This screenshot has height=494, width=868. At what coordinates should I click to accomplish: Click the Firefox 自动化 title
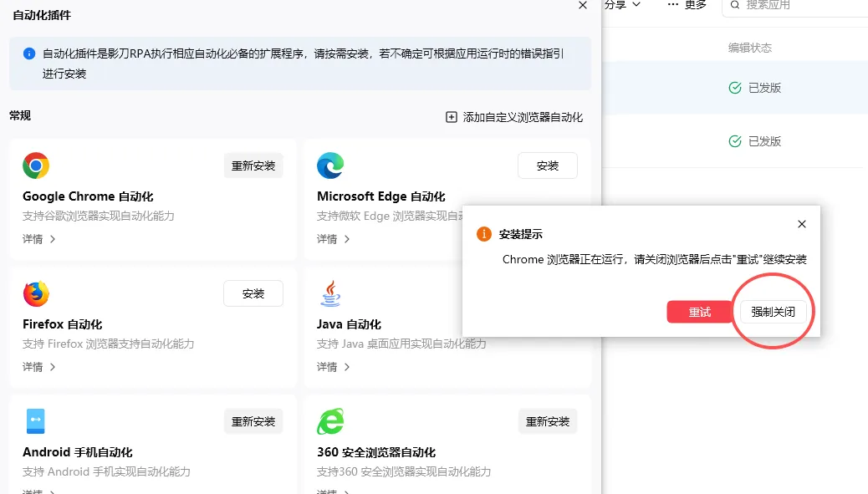[x=63, y=324]
